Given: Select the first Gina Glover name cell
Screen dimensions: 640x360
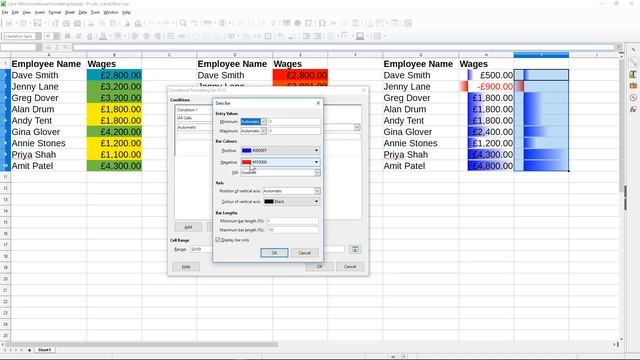Looking at the screenshot, I should click(x=49, y=132).
